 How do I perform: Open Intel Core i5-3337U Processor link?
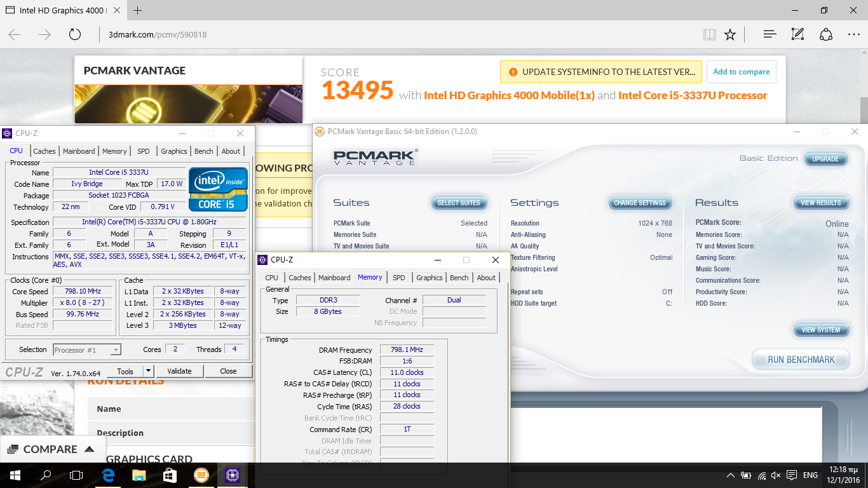693,95
